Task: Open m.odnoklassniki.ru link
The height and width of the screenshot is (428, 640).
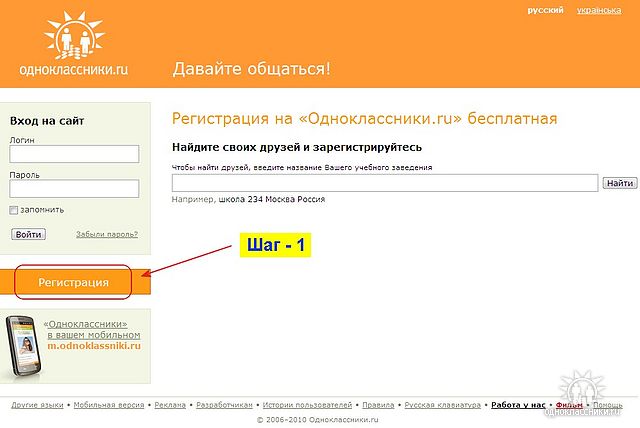Action: (94, 346)
